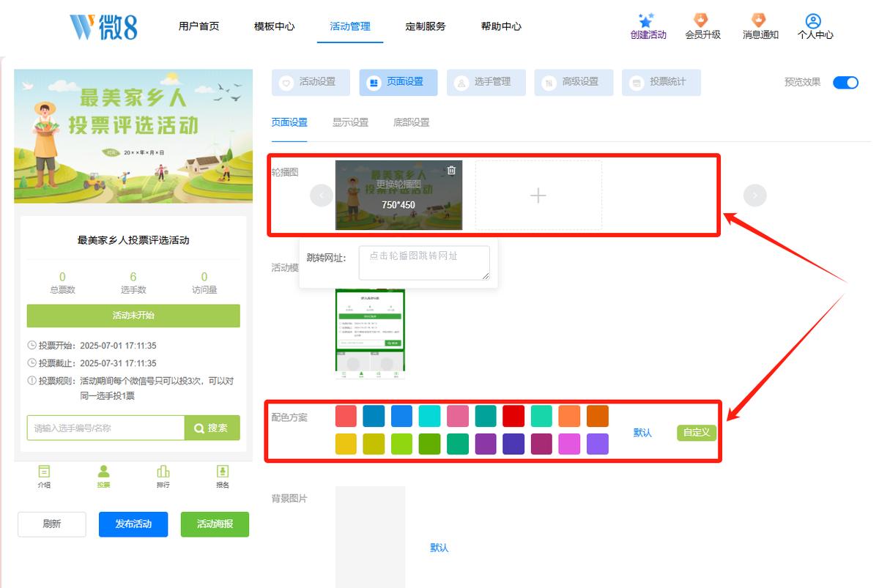Click the 发布活动 button
Image resolution: width=879 pixels, height=588 pixels.
[133, 524]
